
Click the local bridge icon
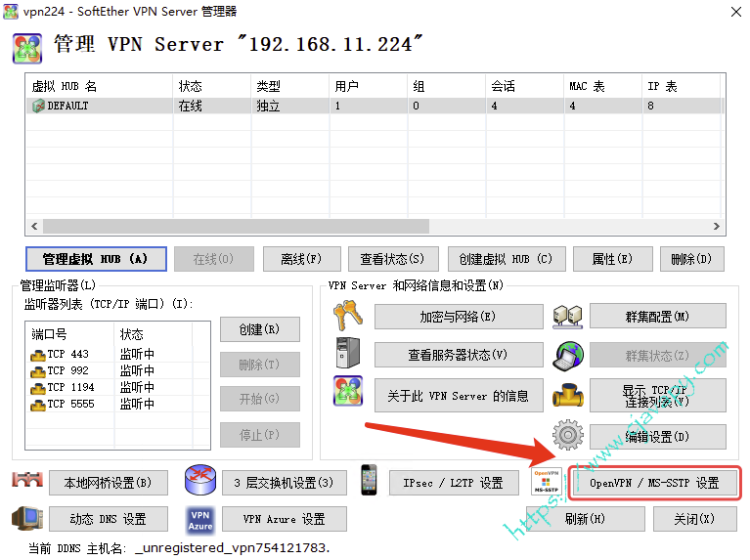(x=27, y=480)
